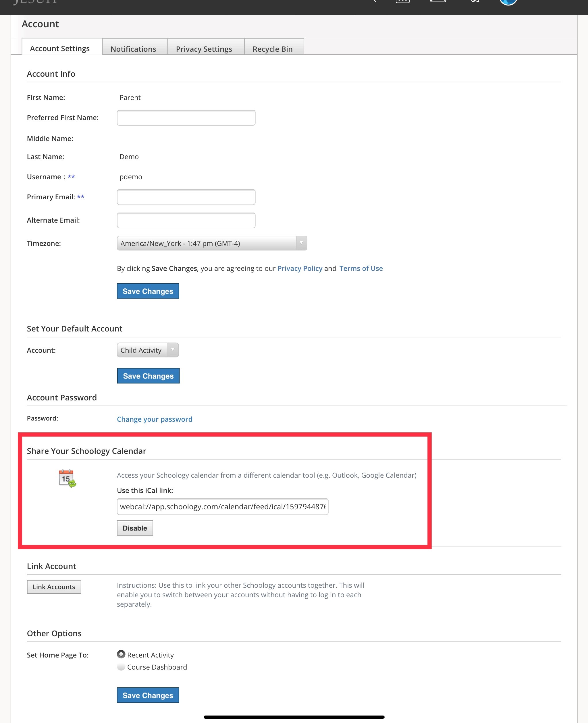This screenshot has height=723, width=588.
Task: Click the Link Accounts button
Action: click(x=54, y=587)
